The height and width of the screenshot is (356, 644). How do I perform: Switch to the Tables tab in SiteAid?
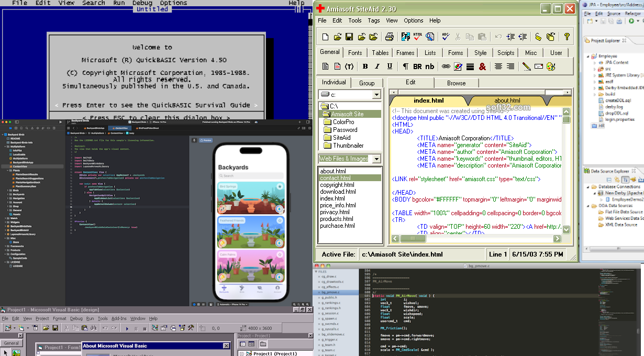380,53
